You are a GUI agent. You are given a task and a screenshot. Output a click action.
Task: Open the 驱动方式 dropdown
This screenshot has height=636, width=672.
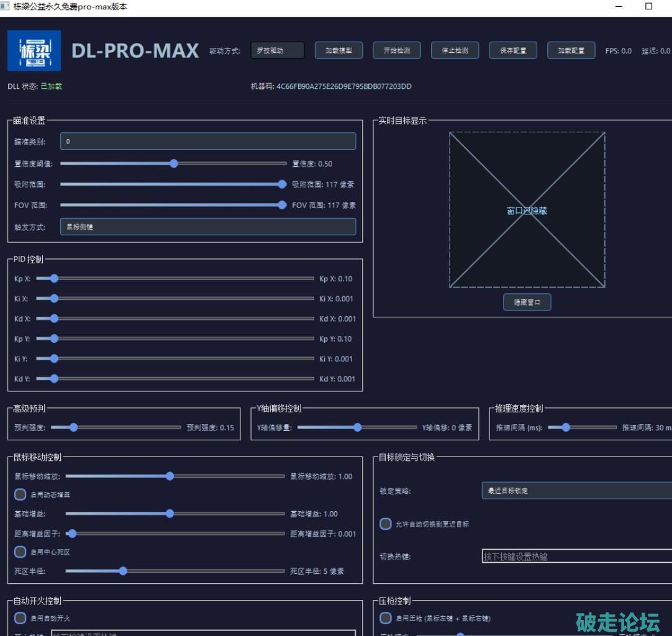click(278, 51)
